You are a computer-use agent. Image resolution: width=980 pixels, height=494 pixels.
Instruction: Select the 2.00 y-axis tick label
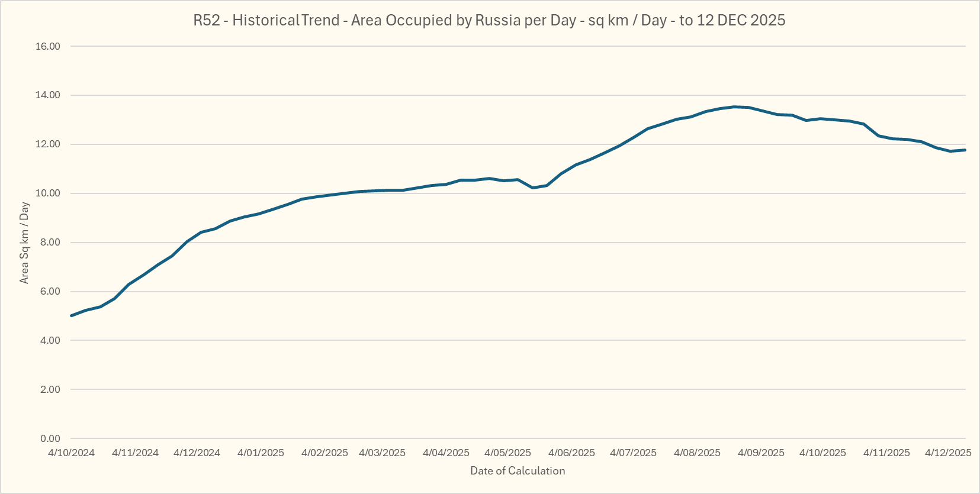(x=50, y=389)
